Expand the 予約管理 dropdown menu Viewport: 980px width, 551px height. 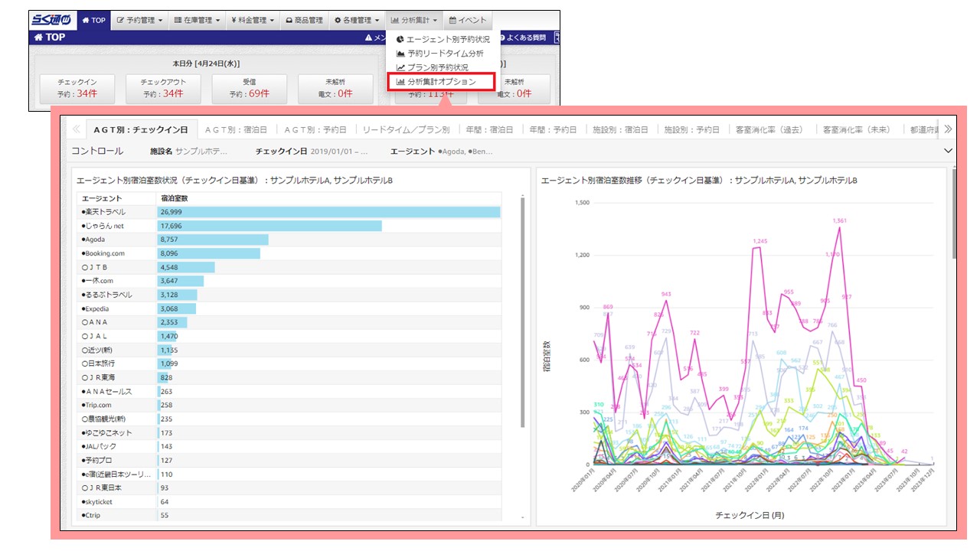(x=139, y=21)
